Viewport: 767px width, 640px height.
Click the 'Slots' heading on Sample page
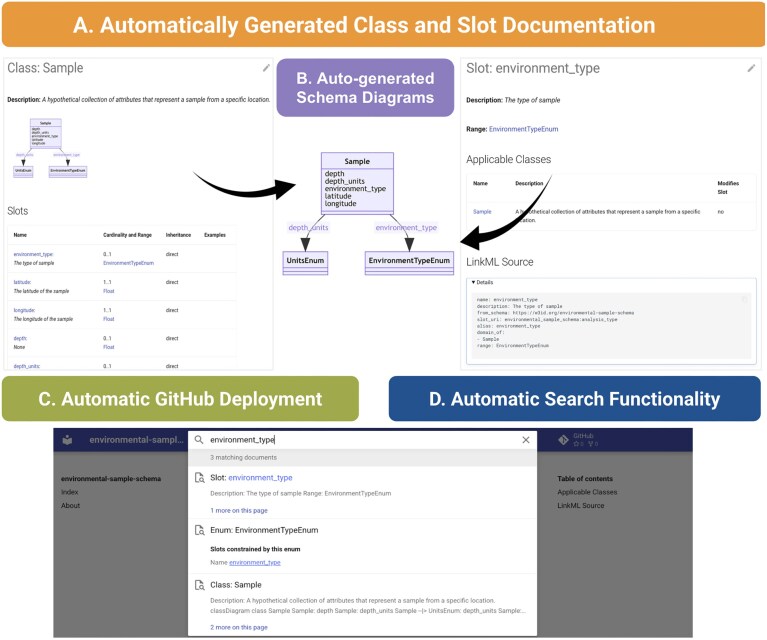tap(18, 211)
